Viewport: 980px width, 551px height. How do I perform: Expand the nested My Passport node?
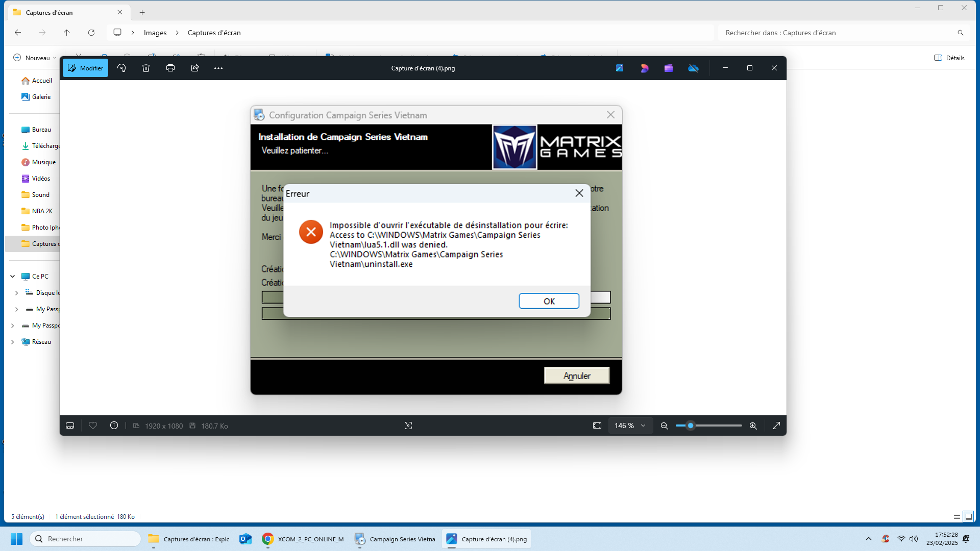(17, 309)
